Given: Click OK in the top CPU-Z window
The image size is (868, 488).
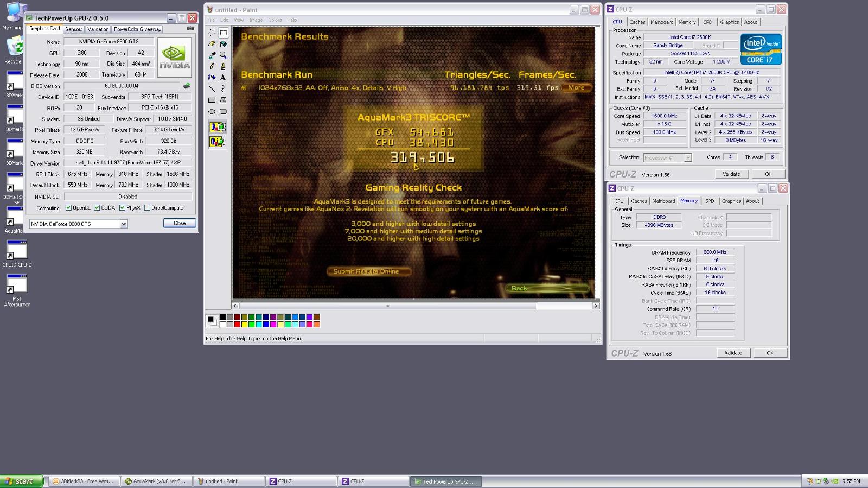Looking at the screenshot, I should pos(768,174).
